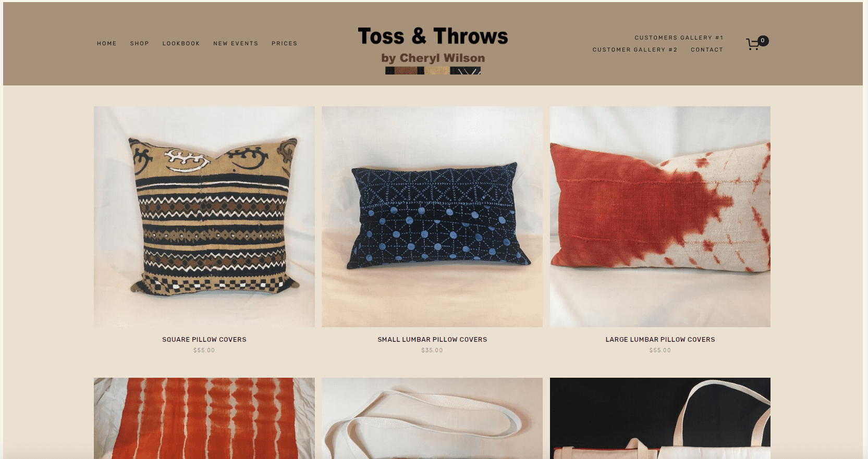
Task: View the Prices page
Action: click(x=284, y=44)
